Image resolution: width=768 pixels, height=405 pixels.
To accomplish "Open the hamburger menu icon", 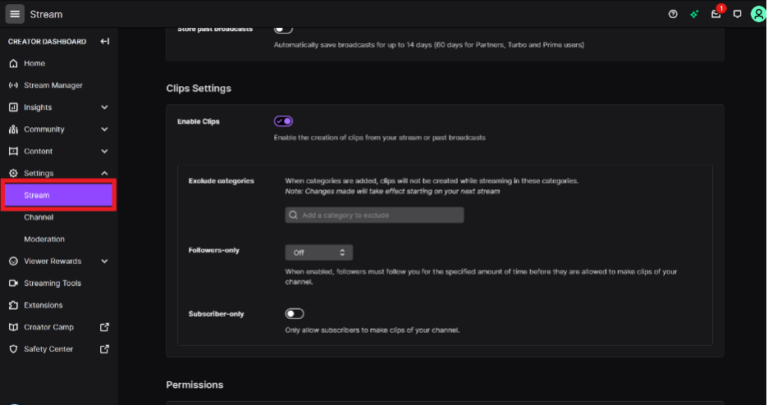I will point(15,14).
